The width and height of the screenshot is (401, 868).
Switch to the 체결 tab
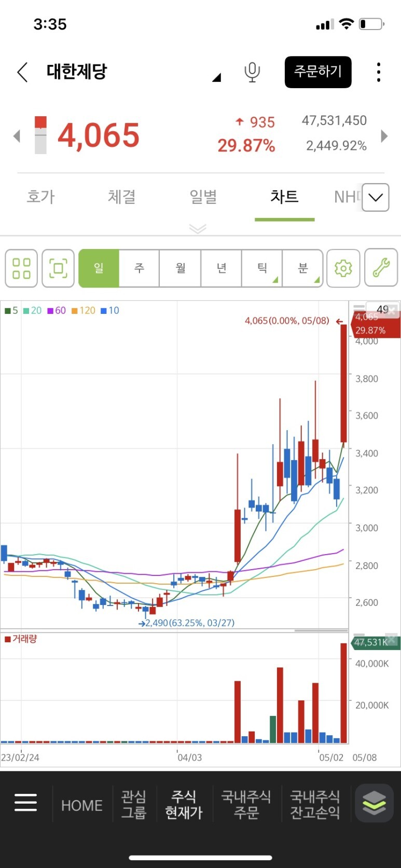coord(122,197)
